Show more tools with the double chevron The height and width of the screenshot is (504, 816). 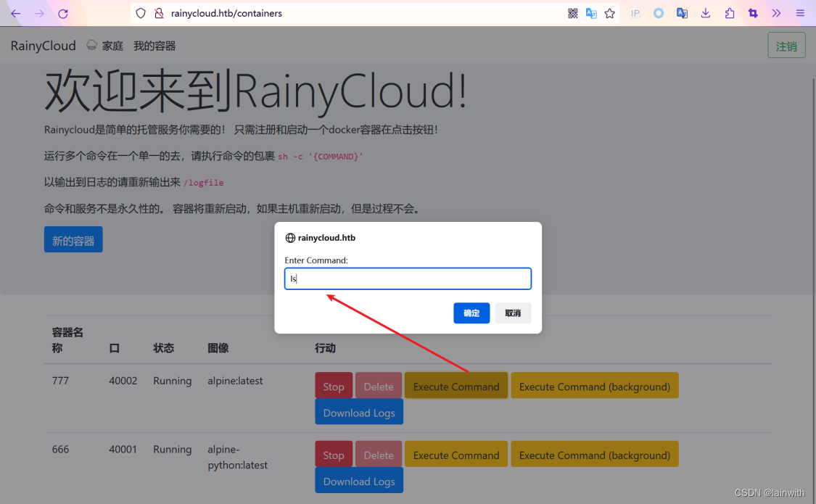pos(776,14)
